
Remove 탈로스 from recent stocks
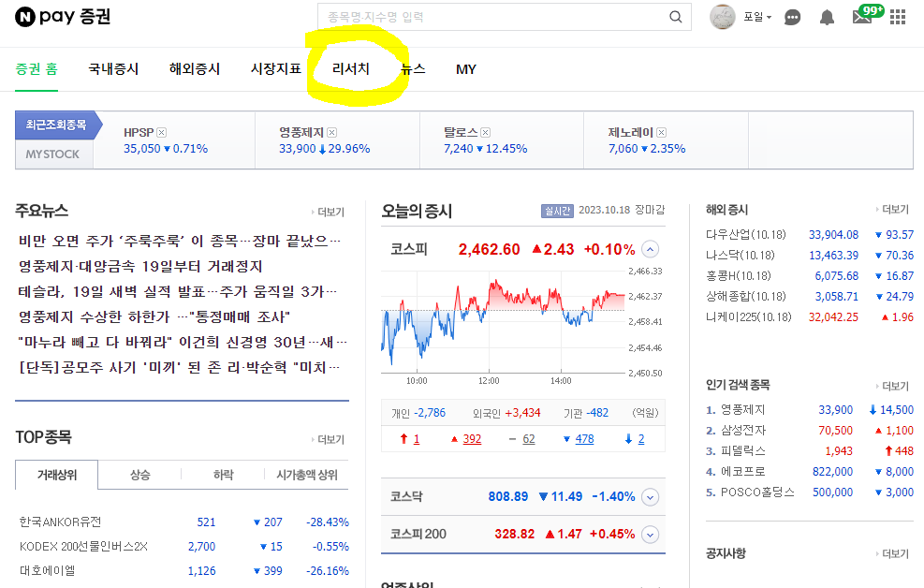(486, 133)
